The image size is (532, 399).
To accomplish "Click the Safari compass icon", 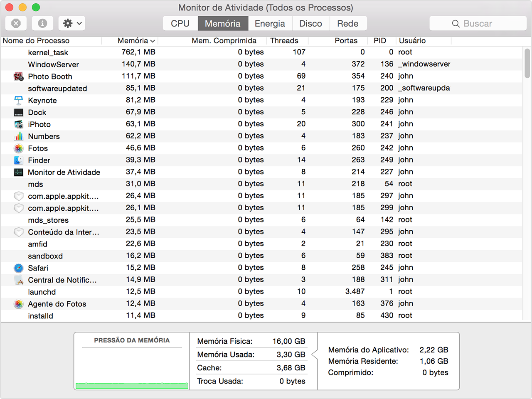I will tap(19, 268).
